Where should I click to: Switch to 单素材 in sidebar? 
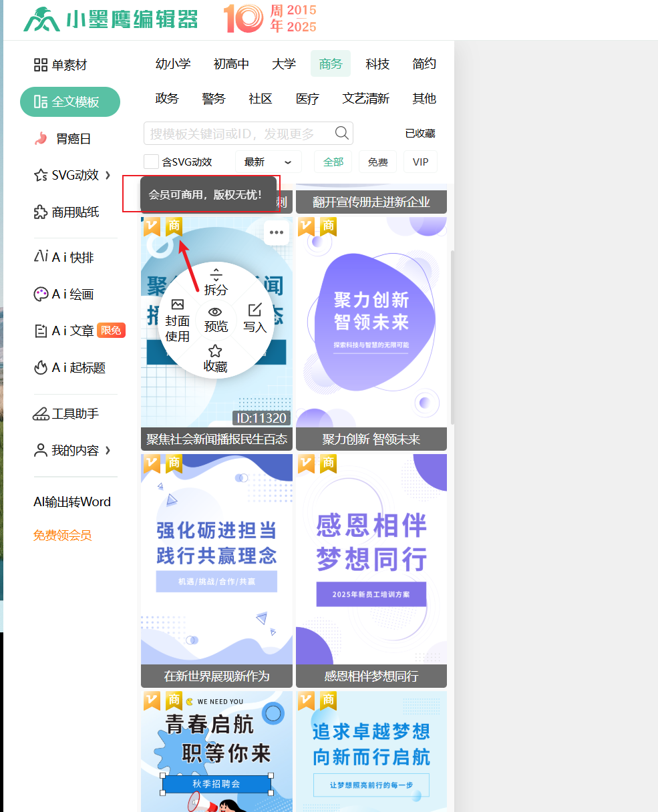click(x=61, y=65)
